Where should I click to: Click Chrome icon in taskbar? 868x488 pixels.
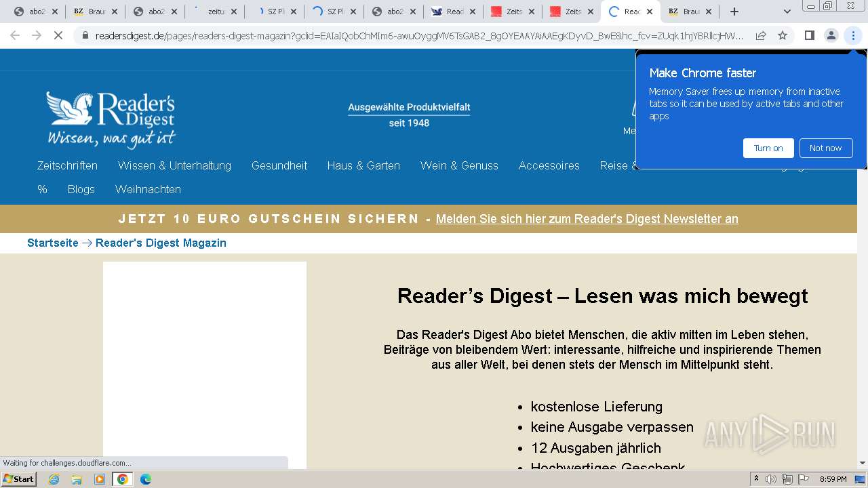(123, 479)
